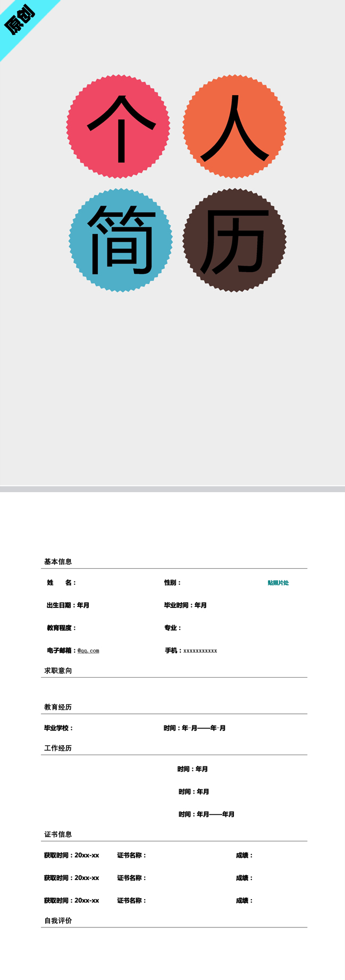Select the 专业 label

point(172,628)
